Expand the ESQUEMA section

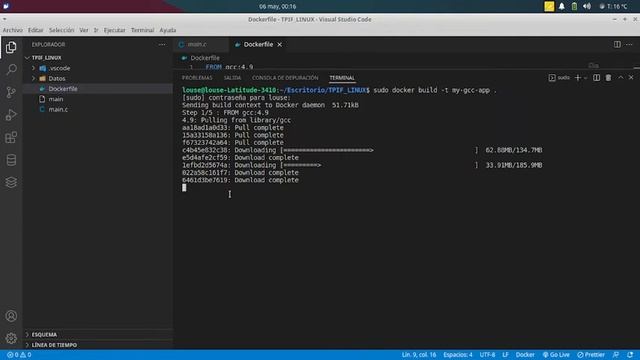(27, 335)
